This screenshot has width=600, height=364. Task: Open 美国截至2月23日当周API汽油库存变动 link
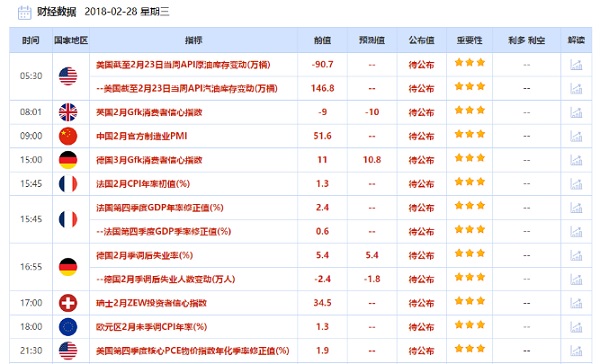(x=187, y=88)
